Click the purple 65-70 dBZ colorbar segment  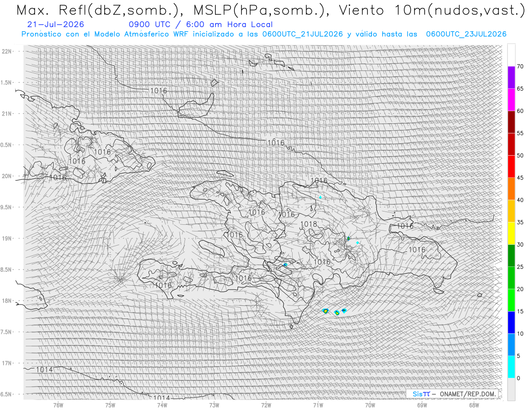511,78
